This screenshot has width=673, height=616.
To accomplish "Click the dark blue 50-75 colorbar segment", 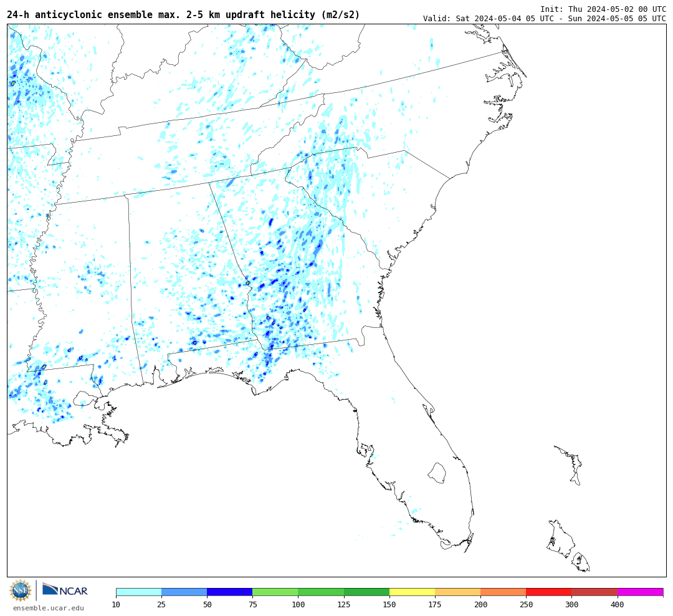I will (x=229, y=592).
